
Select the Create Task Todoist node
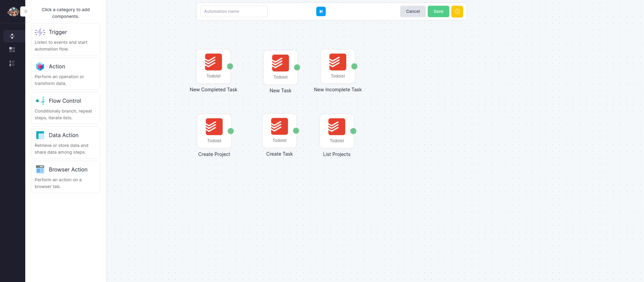pyautogui.click(x=280, y=131)
